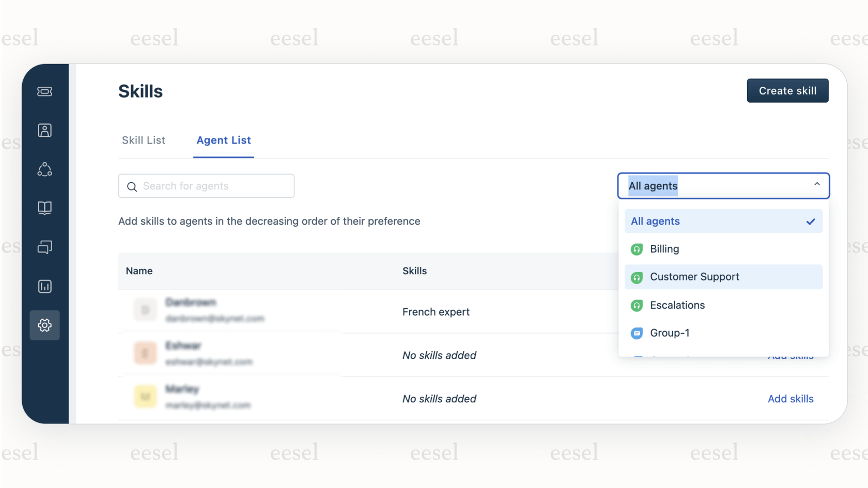This screenshot has height=488, width=868.
Task: Open the Conversations chat icon
Action: click(x=45, y=247)
